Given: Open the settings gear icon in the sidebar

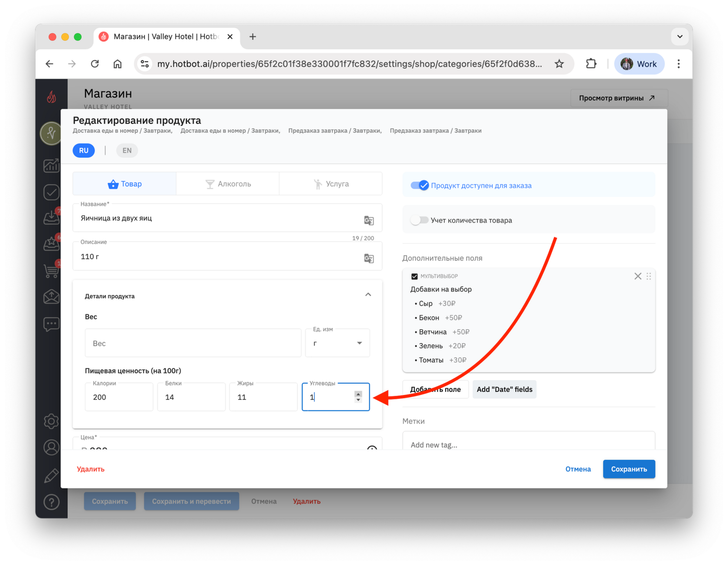Looking at the screenshot, I should tap(51, 421).
